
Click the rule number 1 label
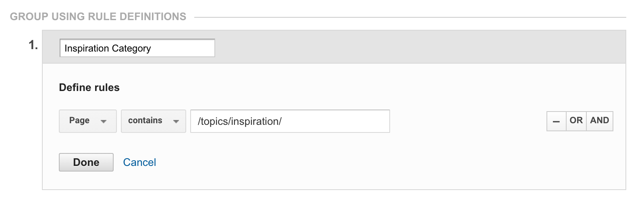pos(33,45)
